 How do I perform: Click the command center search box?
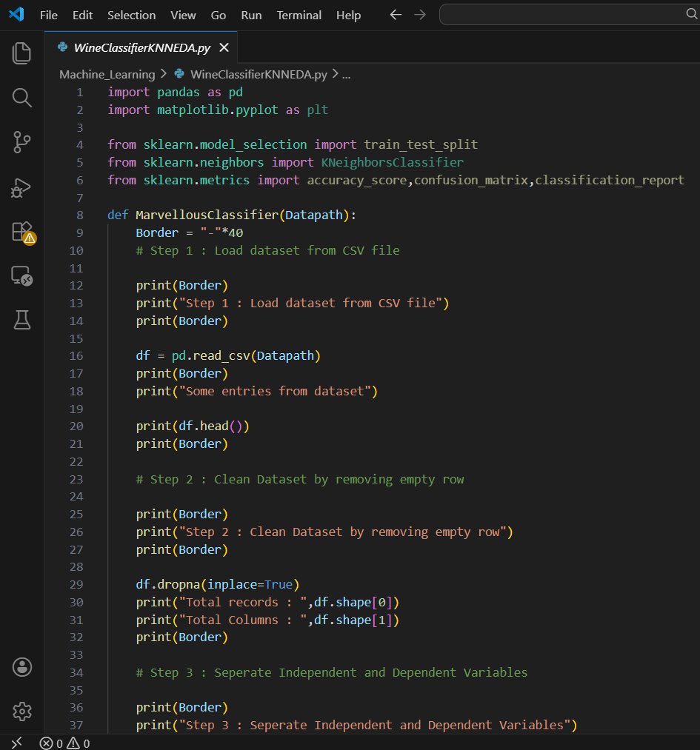(x=569, y=15)
